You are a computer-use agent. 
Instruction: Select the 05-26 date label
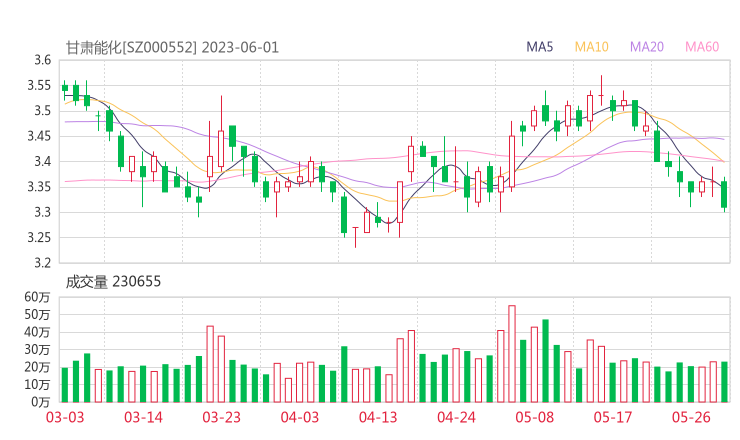pos(691,417)
